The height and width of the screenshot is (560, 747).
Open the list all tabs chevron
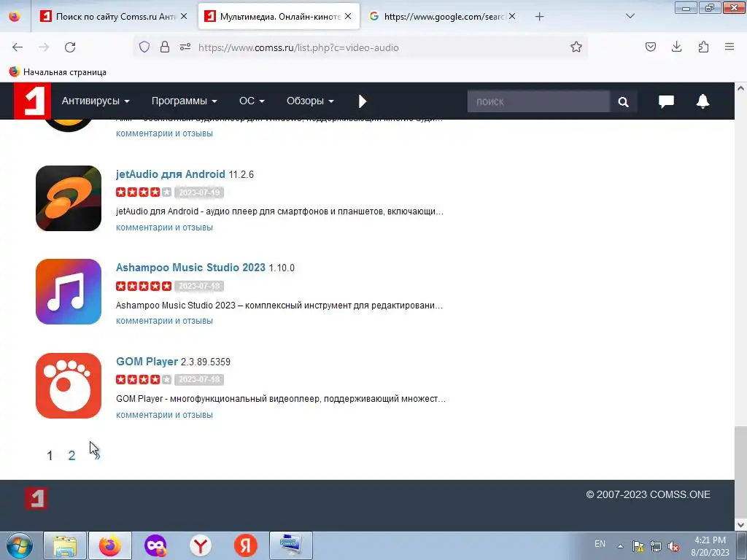tap(630, 16)
